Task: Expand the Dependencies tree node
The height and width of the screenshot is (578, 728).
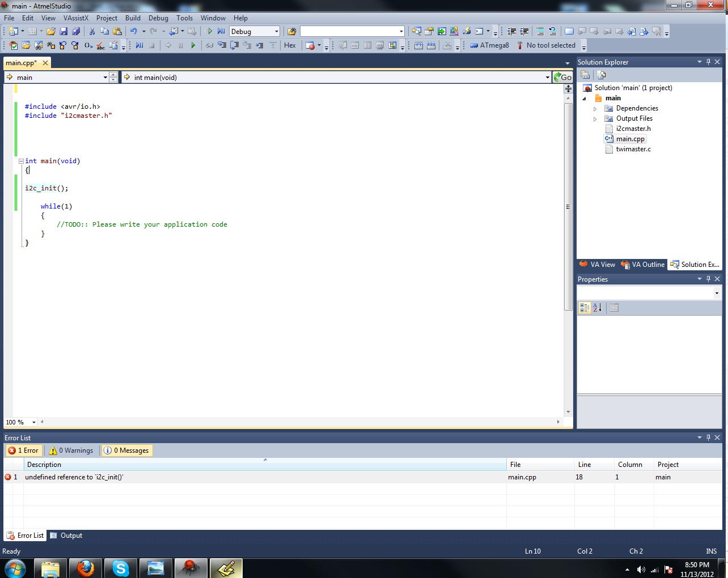Action: coord(595,109)
